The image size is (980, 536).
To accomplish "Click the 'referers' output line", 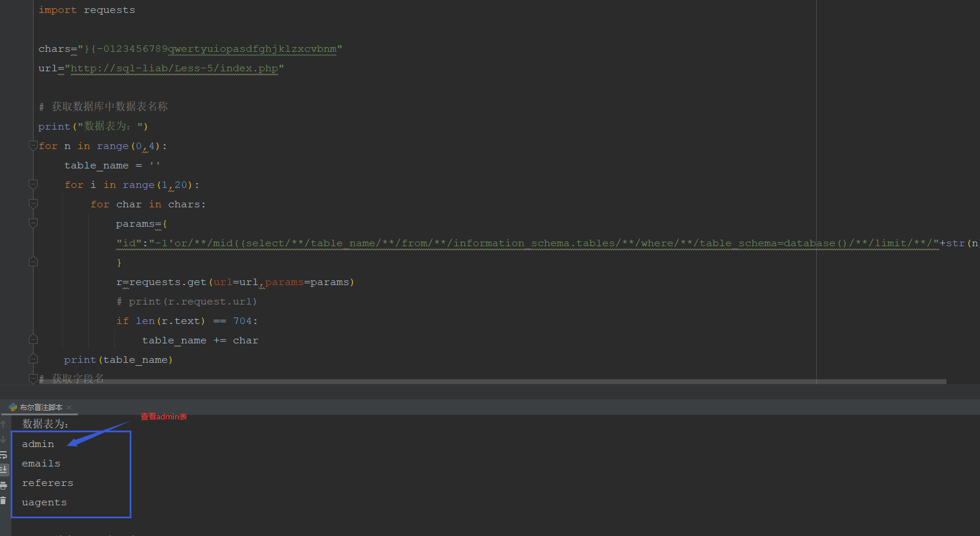I will tap(48, 483).
